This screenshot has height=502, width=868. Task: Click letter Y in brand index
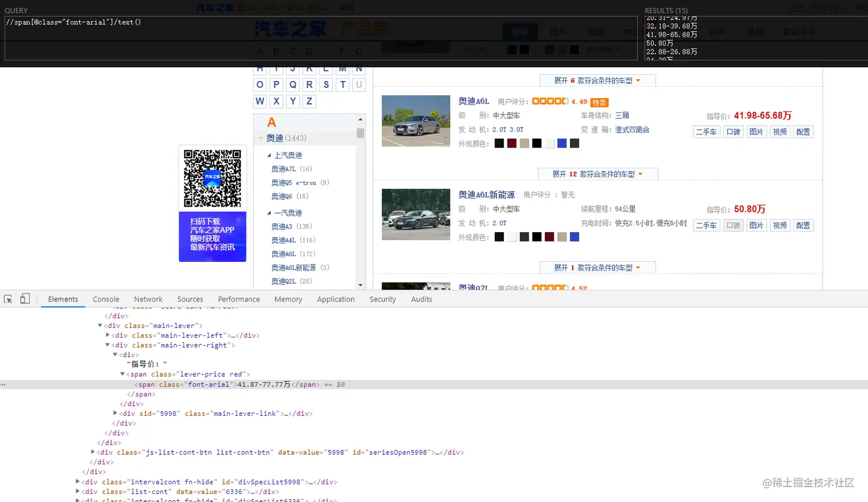[293, 101]
